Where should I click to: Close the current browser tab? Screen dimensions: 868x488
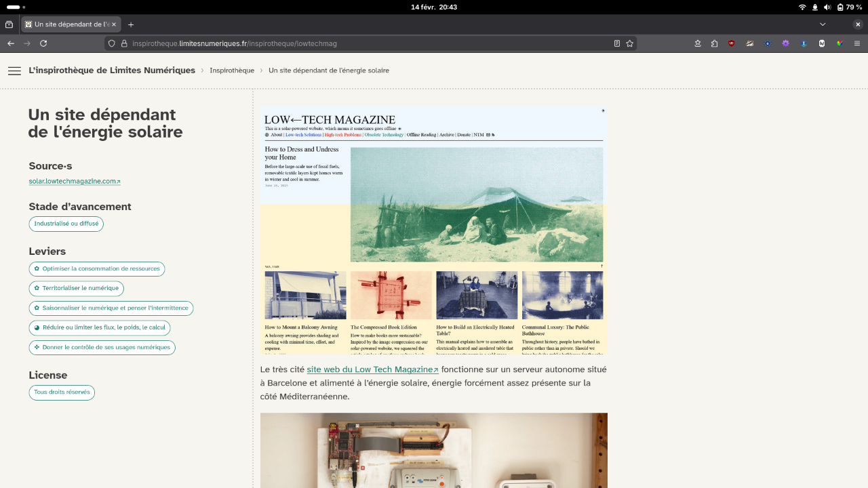[114, 24]
